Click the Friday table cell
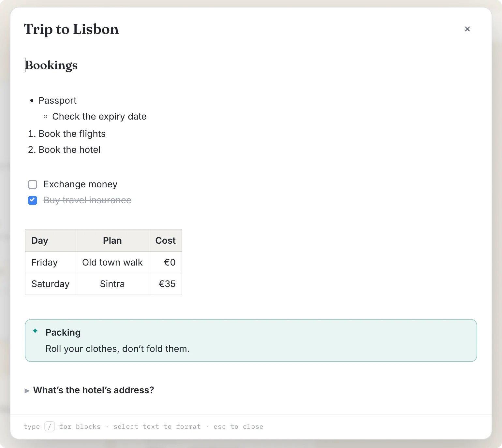 tap(51, 262)
